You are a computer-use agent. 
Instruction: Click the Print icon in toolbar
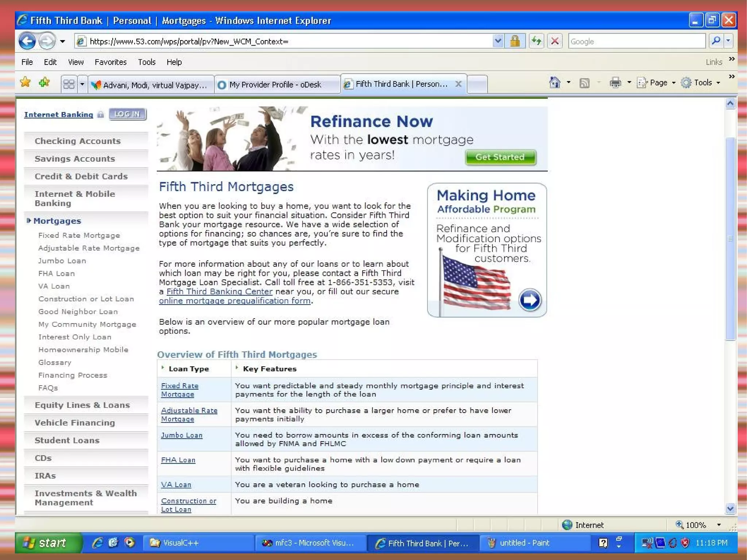click(x=615, y=83)
